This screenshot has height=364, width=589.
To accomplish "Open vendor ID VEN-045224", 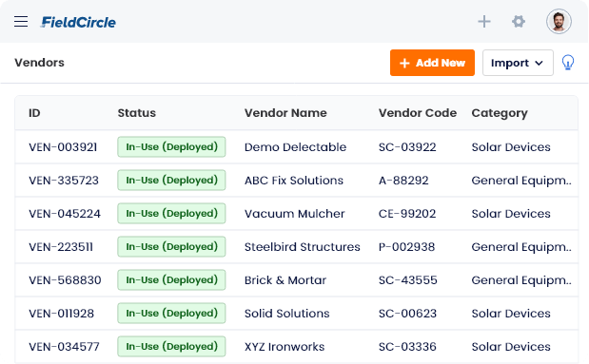I will 65,214.
